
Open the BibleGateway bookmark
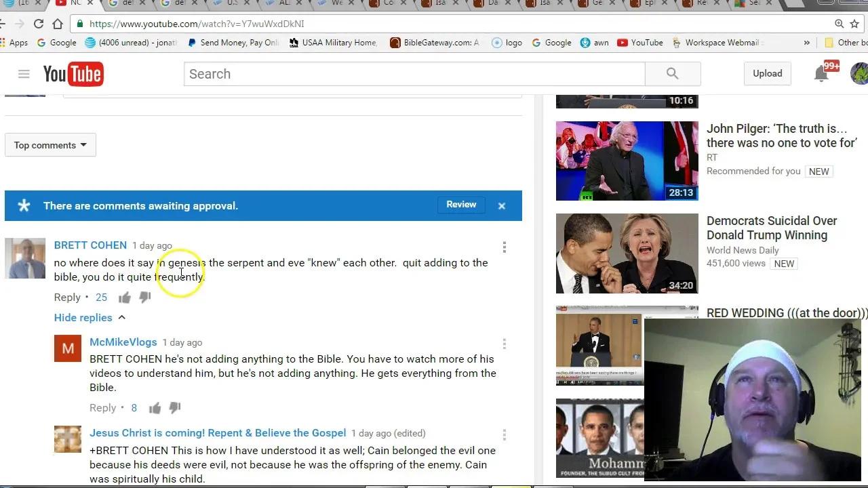pyautogui.click(x=434, y=43)
